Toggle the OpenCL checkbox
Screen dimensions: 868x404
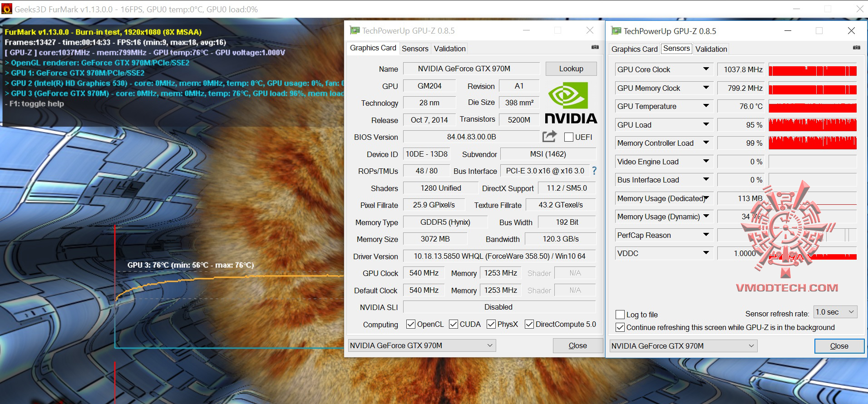(x=411, y=324)
